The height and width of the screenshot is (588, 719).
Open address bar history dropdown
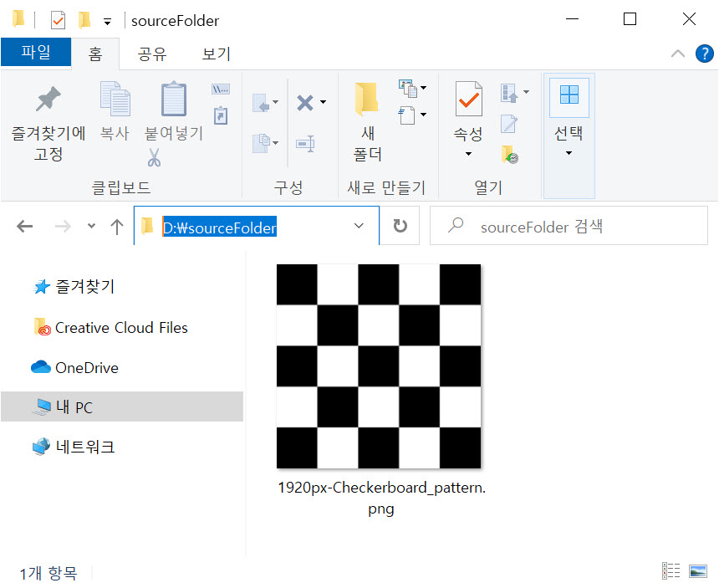click(359, 226)
